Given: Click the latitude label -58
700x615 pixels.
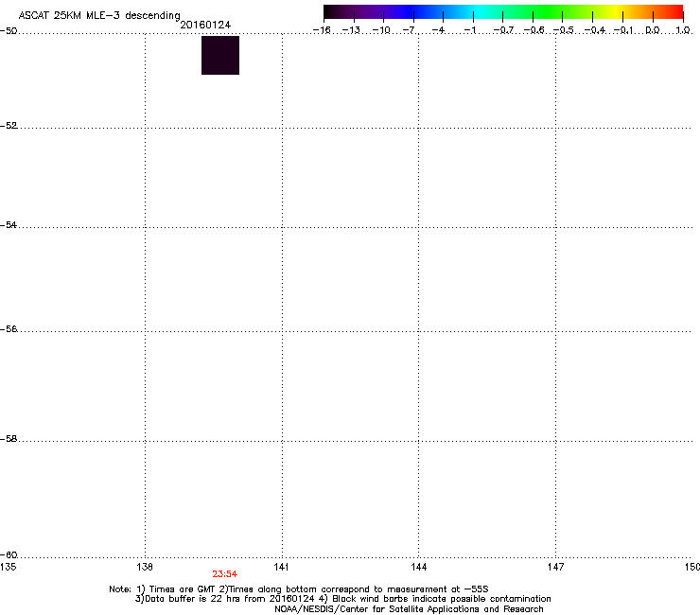Looking at the screenshot, I should coord(9,439).
